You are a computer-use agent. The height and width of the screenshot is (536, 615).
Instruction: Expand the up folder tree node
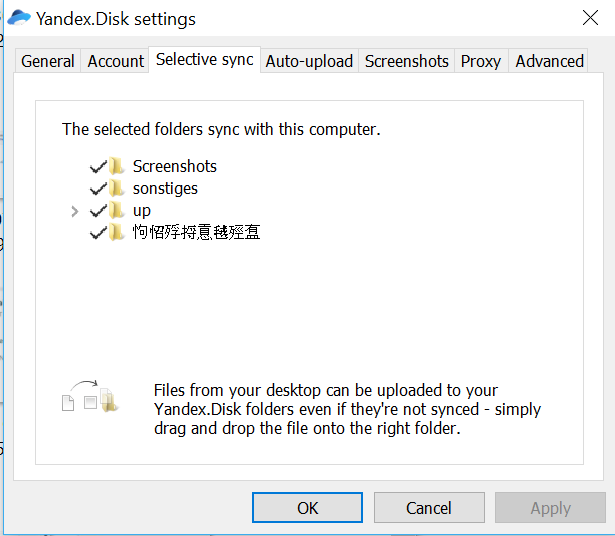click(75, 212)
